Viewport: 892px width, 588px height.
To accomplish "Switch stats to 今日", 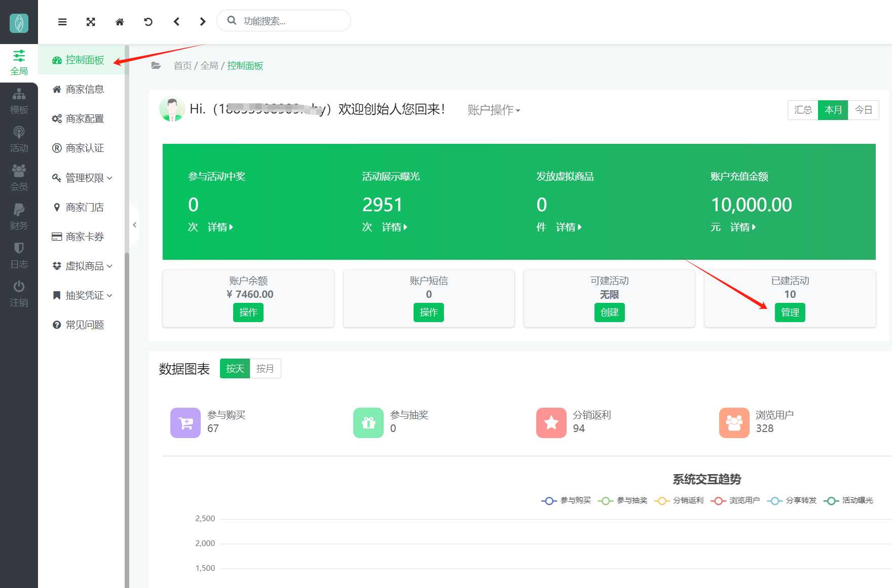I will (x=864, y=110).
